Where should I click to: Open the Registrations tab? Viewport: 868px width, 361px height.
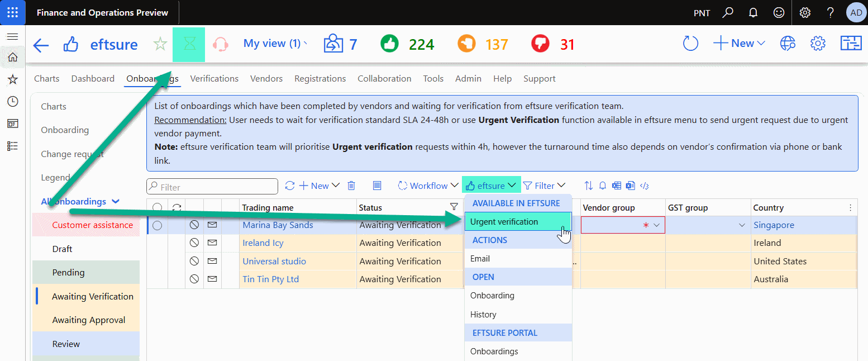tap(320, 79)
